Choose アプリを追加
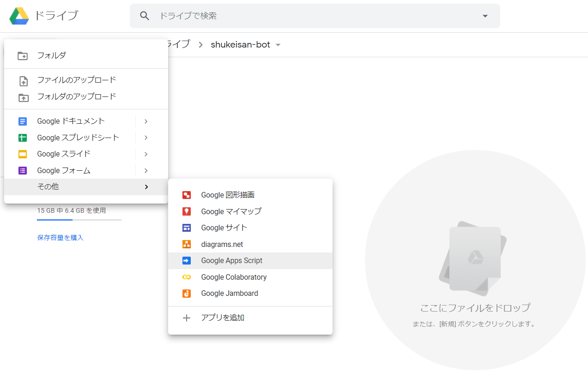 (x=250, y=318)
